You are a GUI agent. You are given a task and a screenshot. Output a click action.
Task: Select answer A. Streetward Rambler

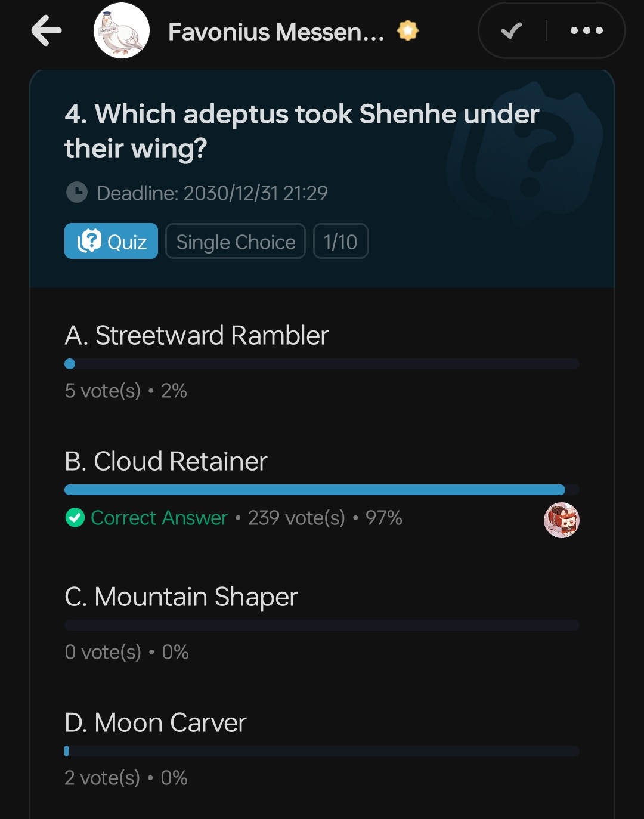pyautogui.click(x=197, y=335)
